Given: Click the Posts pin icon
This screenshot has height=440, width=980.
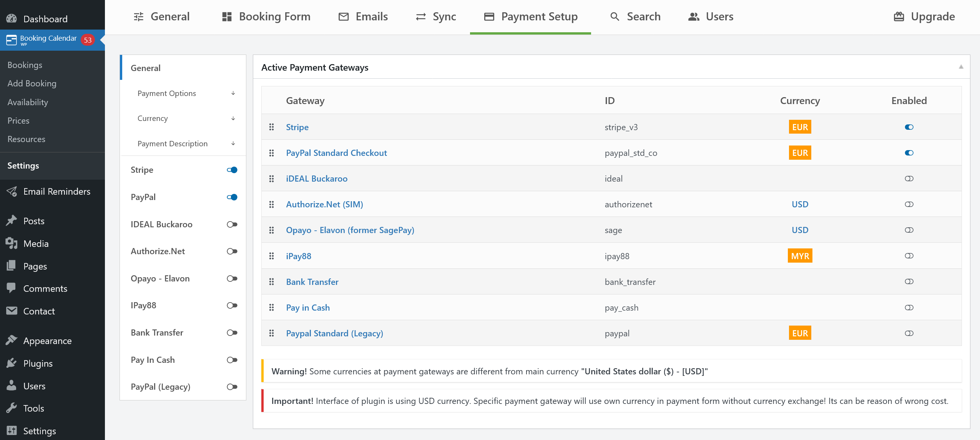Looking at the screenshot, I should coord(12,221).
